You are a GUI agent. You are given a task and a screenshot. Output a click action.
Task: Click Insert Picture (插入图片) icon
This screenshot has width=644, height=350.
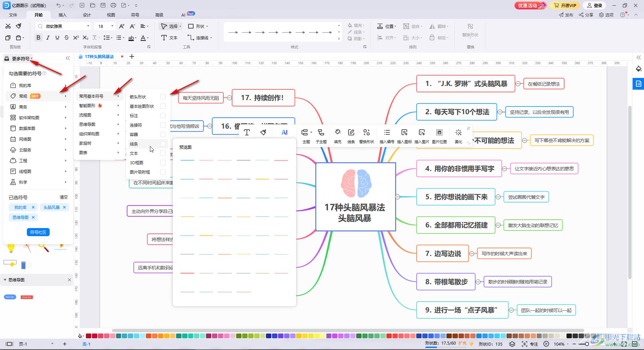click(422, 136)
